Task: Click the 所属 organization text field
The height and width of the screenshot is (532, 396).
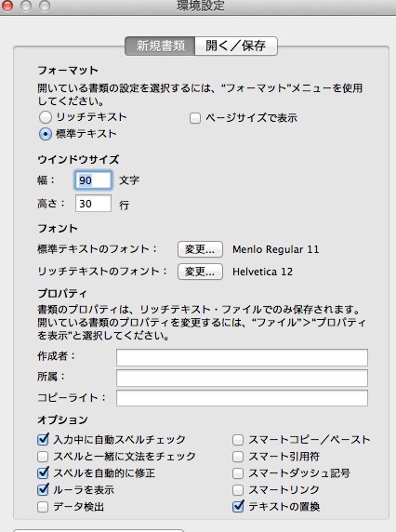Action: point(242,378)
